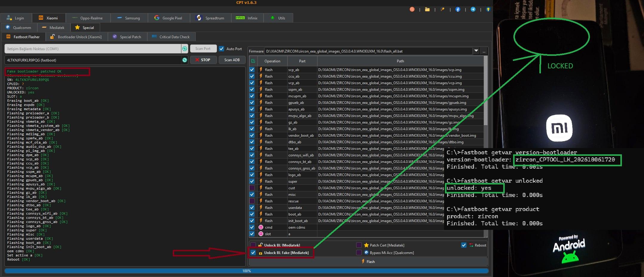644x277 pixels.
Task: Open the Telegram channel icon
Action: (x=473, y=10)
